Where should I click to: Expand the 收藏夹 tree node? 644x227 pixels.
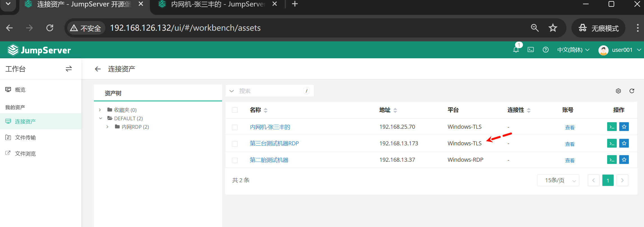tap(100, 110)
